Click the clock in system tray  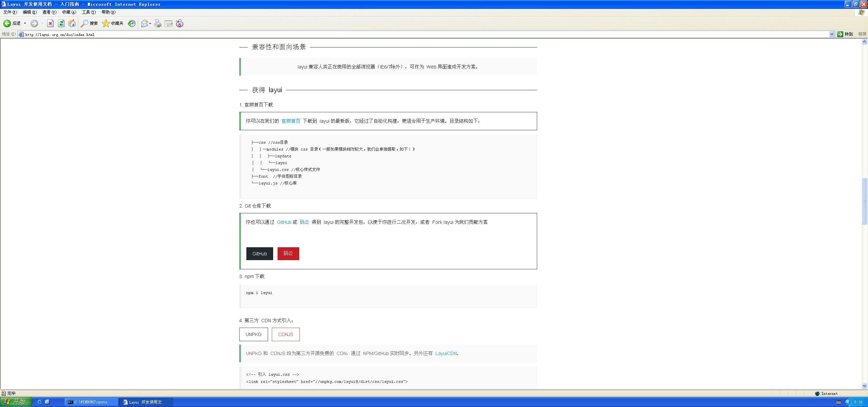[858, 402]
